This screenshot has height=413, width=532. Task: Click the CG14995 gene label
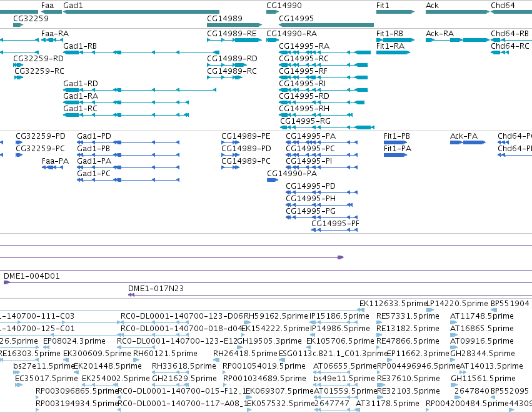tap(296, 18)
